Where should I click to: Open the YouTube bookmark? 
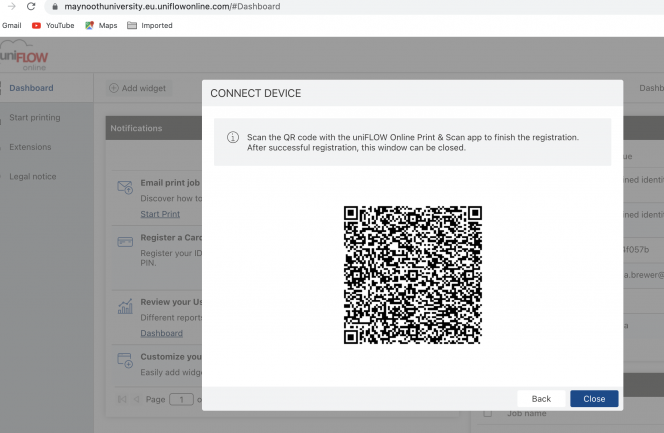[x=52, y=25]
